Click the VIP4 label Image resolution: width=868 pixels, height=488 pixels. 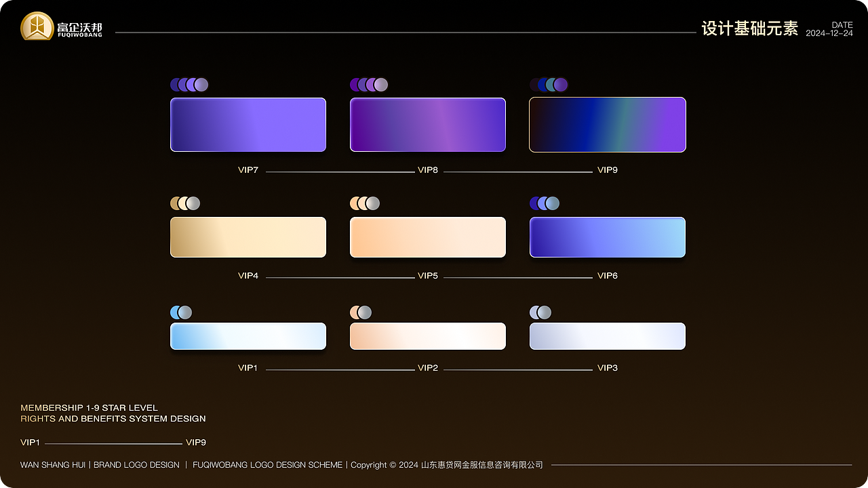[x=248, y=276]
